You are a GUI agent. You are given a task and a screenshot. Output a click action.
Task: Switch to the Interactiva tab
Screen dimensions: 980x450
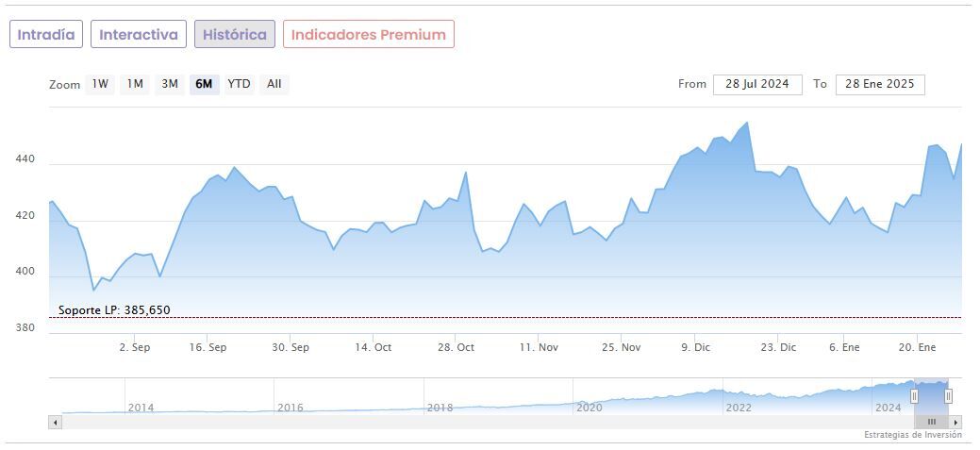(139, 34)
